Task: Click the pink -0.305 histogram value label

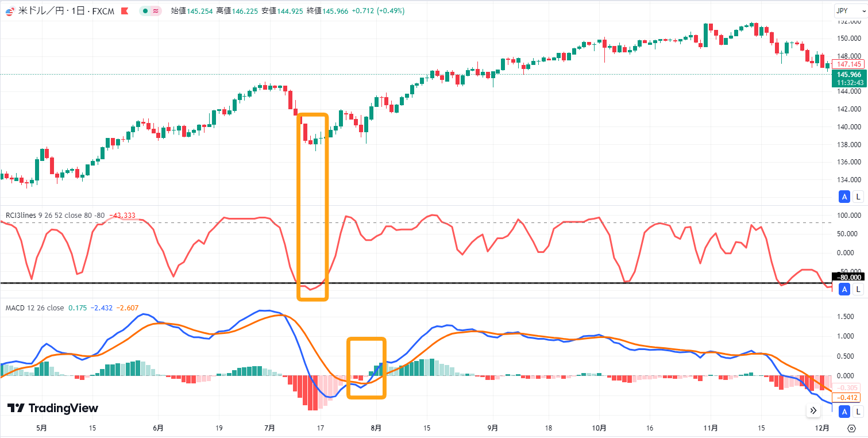Action: pyautogui.click(x=847, y=387)
